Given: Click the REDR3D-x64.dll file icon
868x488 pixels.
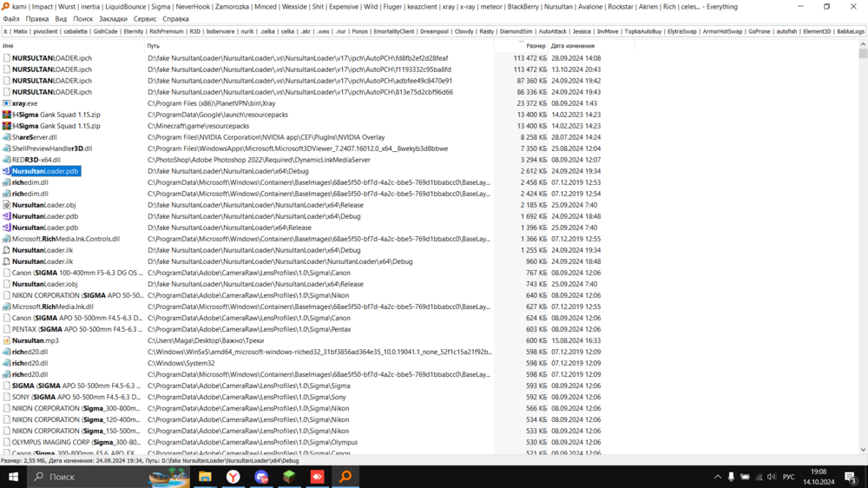Looking at the screenshot, I should (7, 160).
